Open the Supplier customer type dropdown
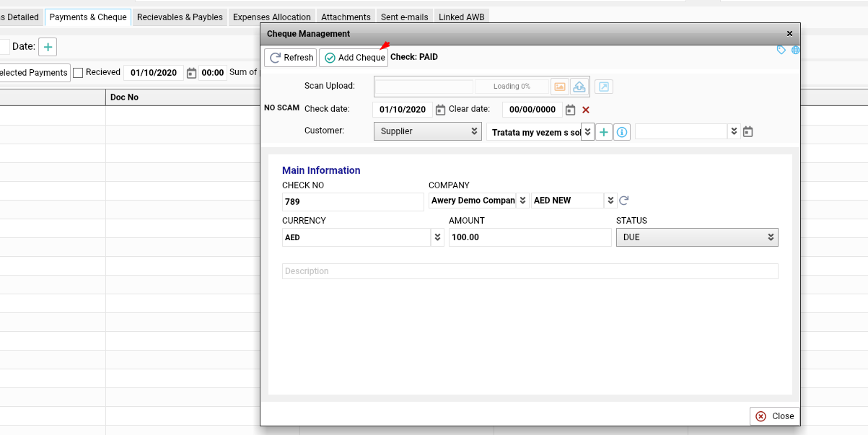 [427, 131]
